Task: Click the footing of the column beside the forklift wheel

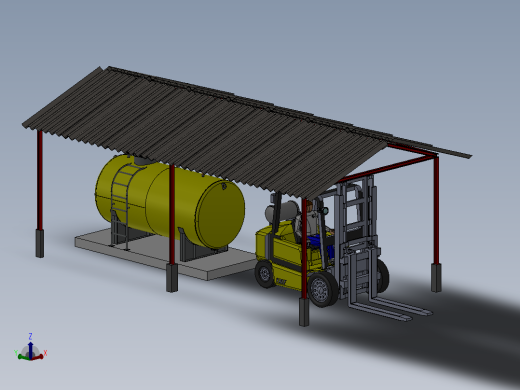Action: 304,312
